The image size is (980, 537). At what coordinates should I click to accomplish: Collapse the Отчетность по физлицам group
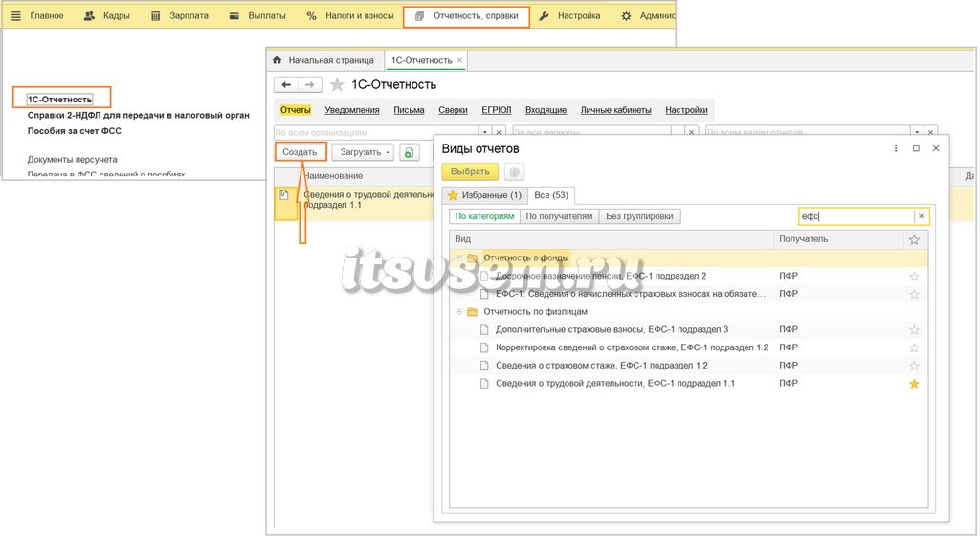[459, 311]
